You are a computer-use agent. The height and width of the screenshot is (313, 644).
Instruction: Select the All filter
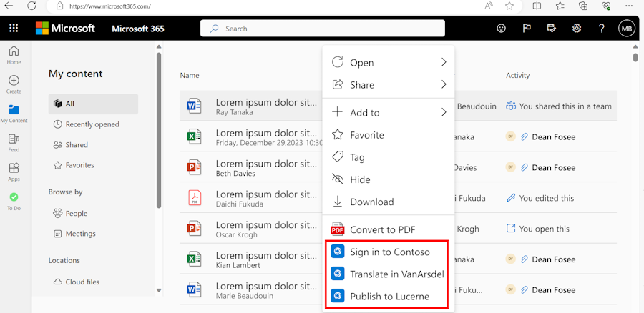(93, 104)
